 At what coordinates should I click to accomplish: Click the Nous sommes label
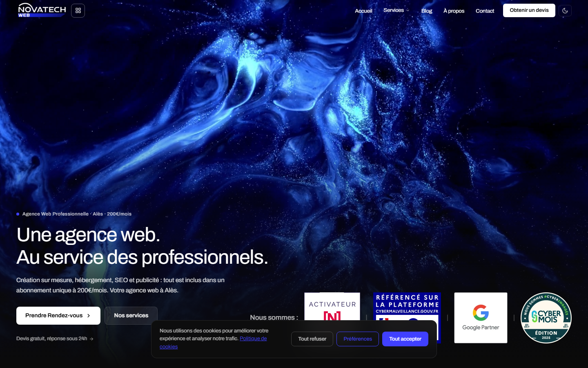pyautogui.click(x=274, y=317)
